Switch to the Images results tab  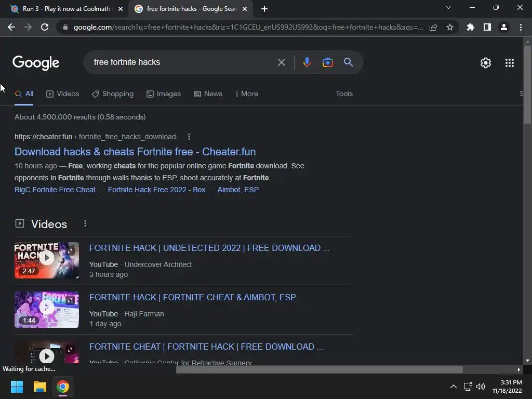[164, 94]
